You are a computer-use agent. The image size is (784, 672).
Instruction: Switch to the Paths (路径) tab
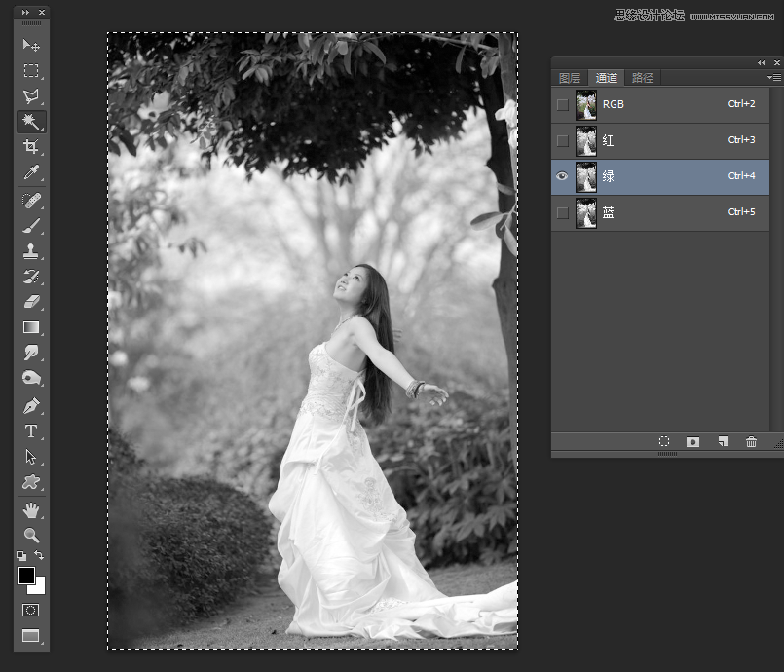click(643, 78)
